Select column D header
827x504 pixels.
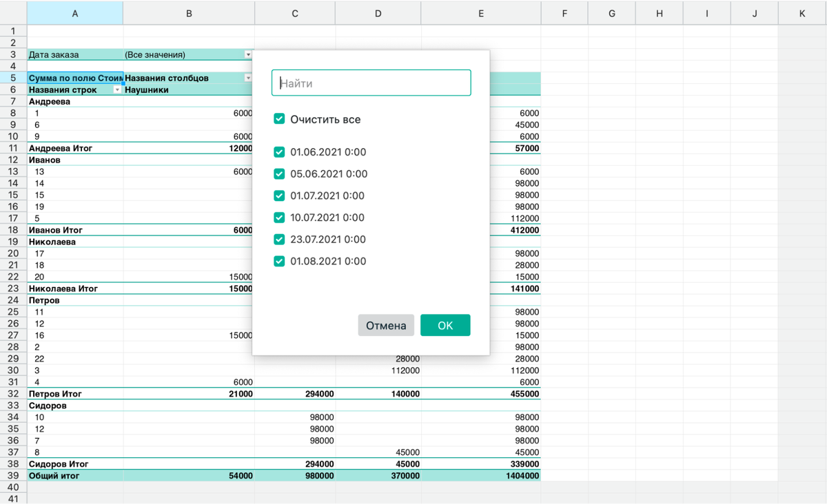click(x=378, y=13)
